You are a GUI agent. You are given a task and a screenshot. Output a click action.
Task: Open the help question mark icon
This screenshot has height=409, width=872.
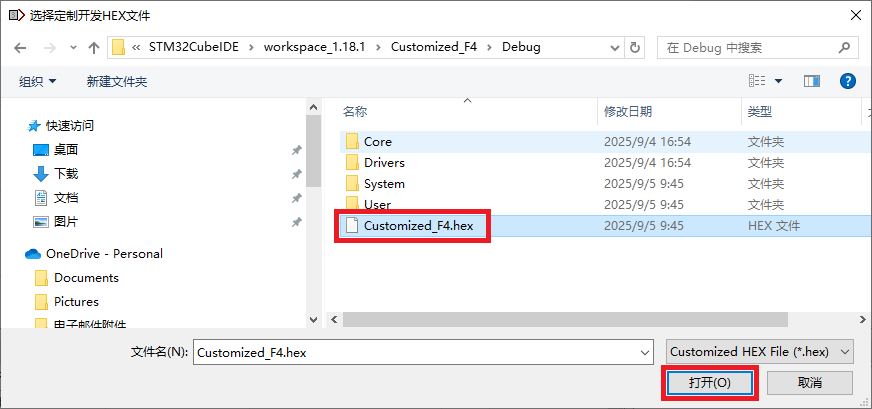[x=847, y=81]
